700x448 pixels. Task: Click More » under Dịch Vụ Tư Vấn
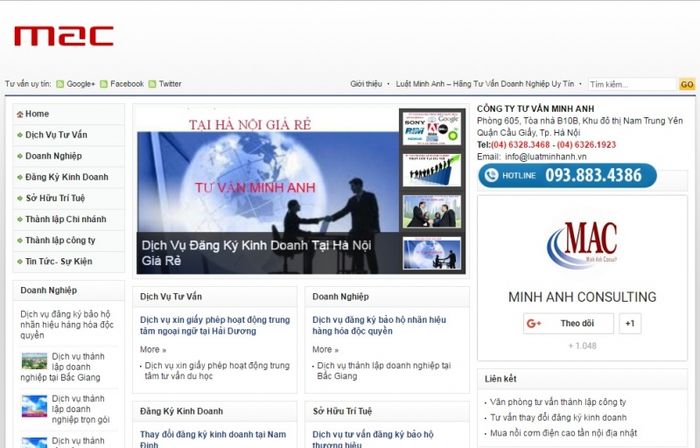153,349
